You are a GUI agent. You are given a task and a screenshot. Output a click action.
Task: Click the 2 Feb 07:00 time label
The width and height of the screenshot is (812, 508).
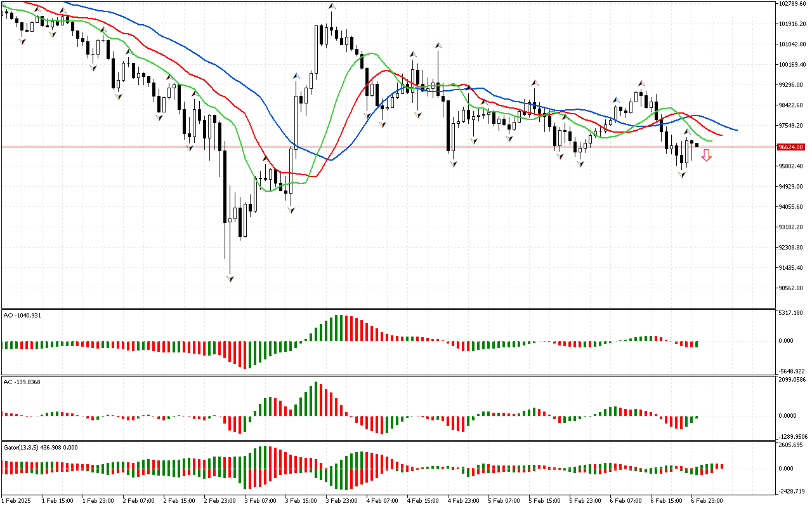(x=138, y=500)
